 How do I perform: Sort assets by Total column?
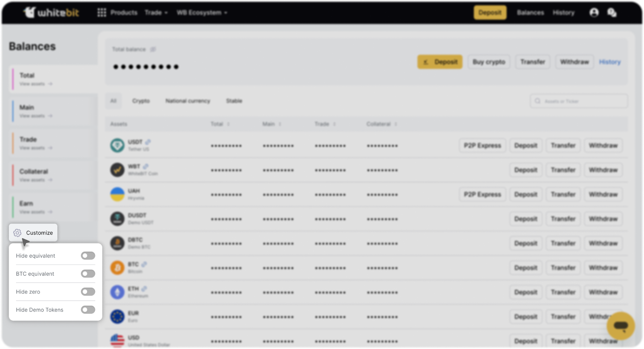pyautogui.click(x=220, y=124)
